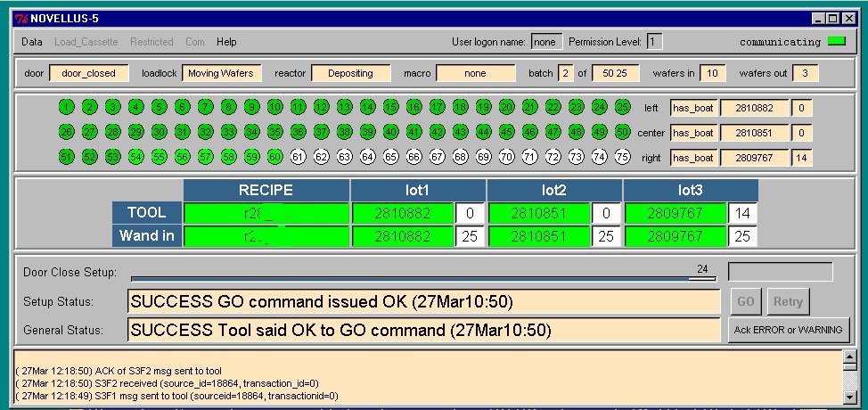Select empty wafer slot 68 indicator
The width and height of the screenshot is (868, 410).
tap(461, 157)
